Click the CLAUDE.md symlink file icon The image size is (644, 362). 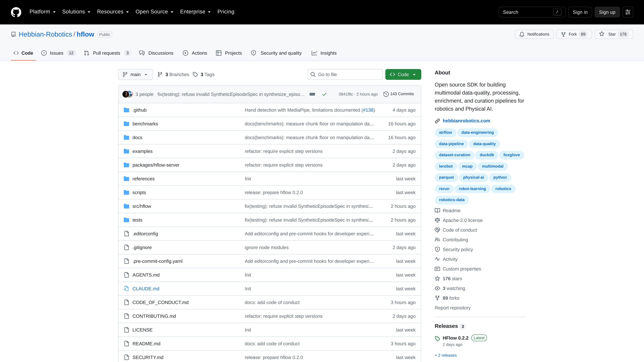pos(126,289)
